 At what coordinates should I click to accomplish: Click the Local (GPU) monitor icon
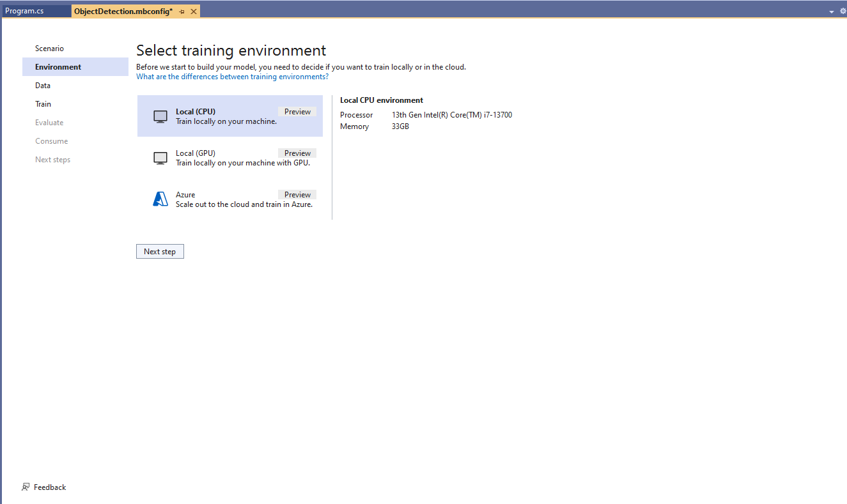(160, 158)
